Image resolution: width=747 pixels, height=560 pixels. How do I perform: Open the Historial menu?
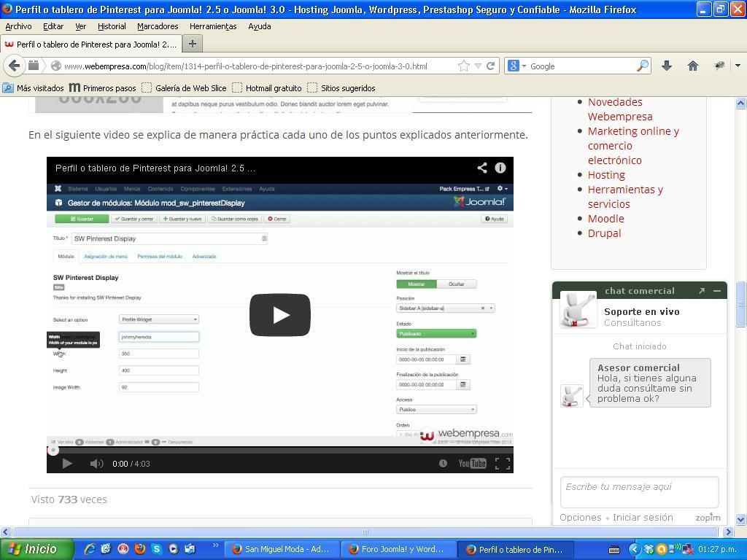click(x=112, y=27)
